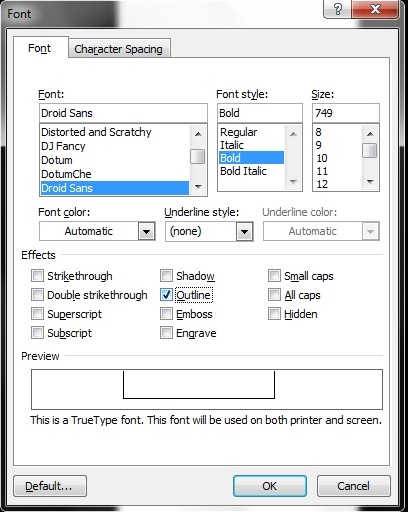
Task: Click font style list scroll up arrow
Action: (293, 134)
